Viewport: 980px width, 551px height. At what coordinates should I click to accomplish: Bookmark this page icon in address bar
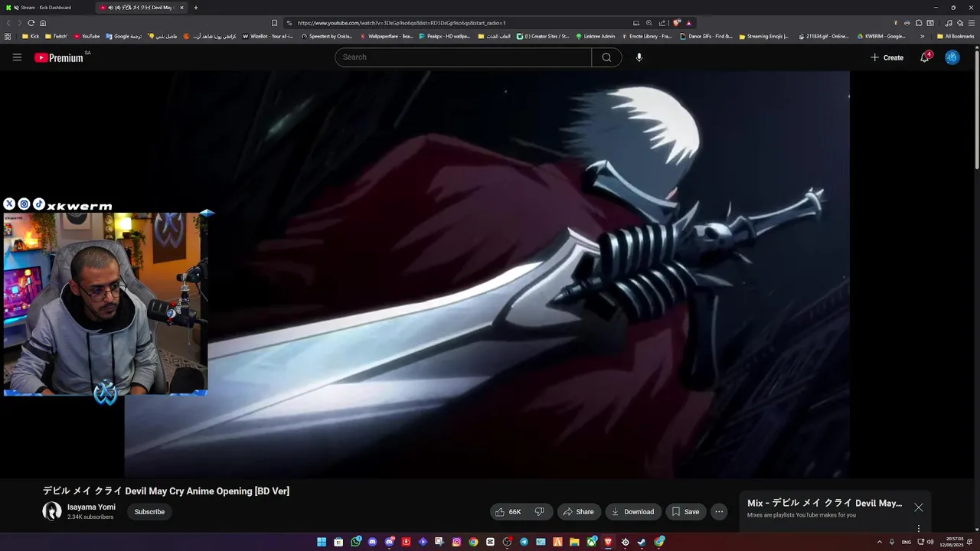coord(275,23)
